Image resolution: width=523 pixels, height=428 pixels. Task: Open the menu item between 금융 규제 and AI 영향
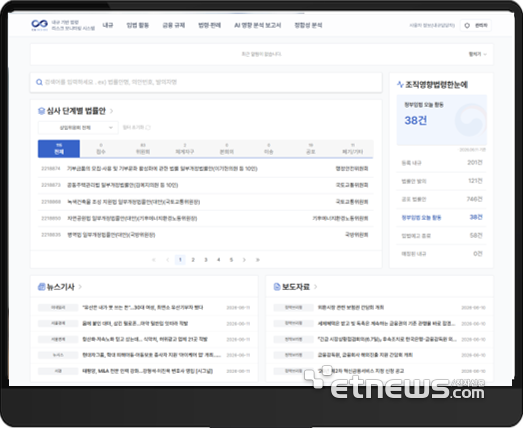click(209, 25)
